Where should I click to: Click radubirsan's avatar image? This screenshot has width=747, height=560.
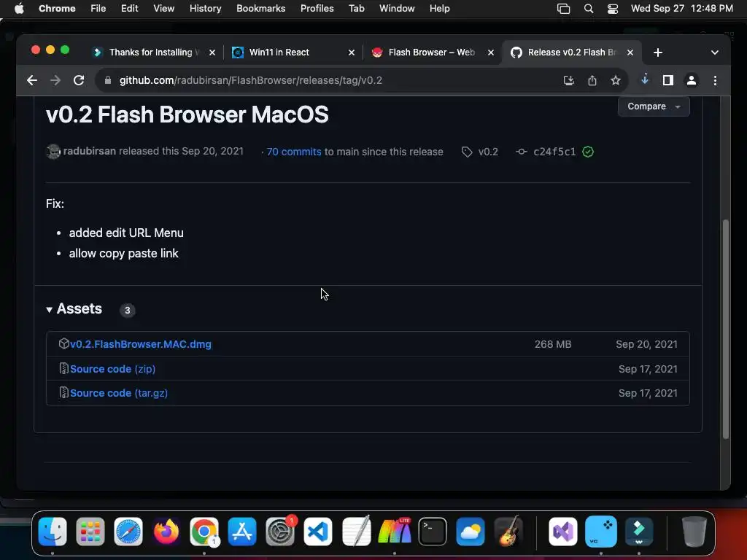click(53, 152)
